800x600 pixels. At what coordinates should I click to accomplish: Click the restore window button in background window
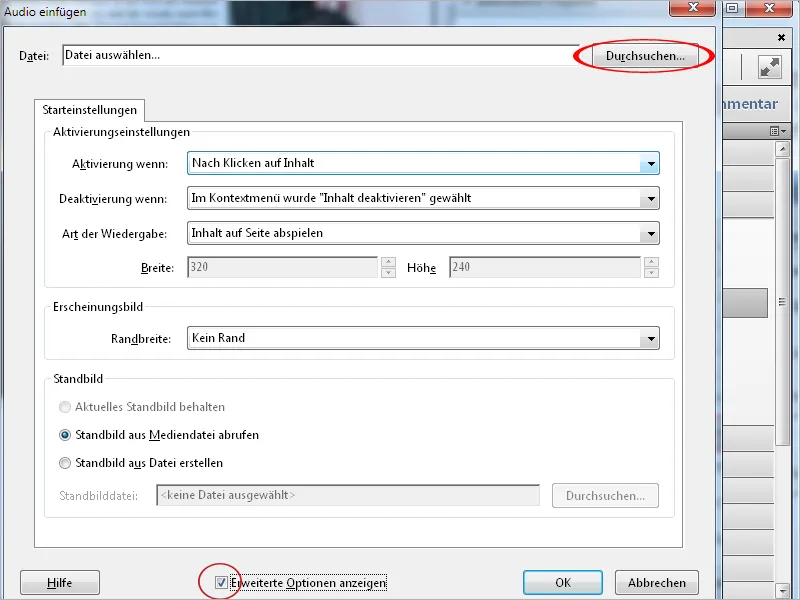click(732, 8)
